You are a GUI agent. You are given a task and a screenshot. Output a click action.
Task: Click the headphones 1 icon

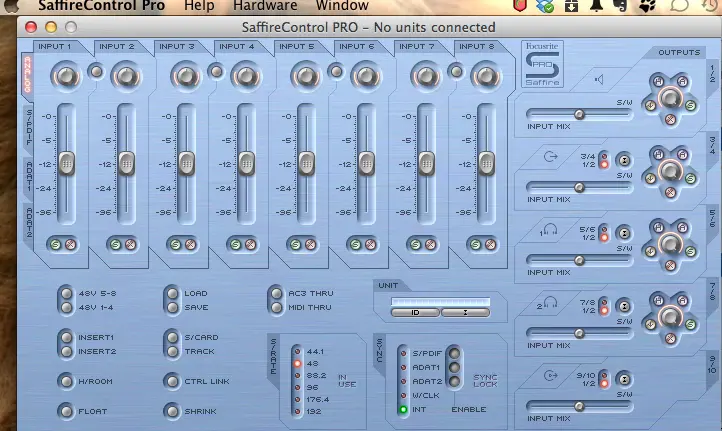click(x=548, y=230)
